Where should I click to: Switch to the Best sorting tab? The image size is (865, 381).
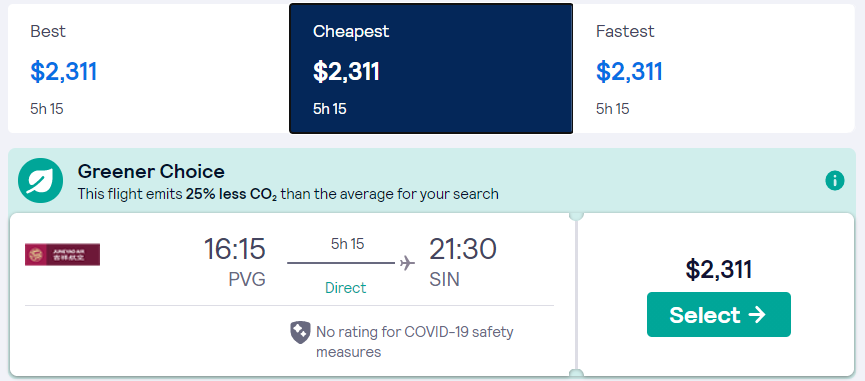point(148,68)
